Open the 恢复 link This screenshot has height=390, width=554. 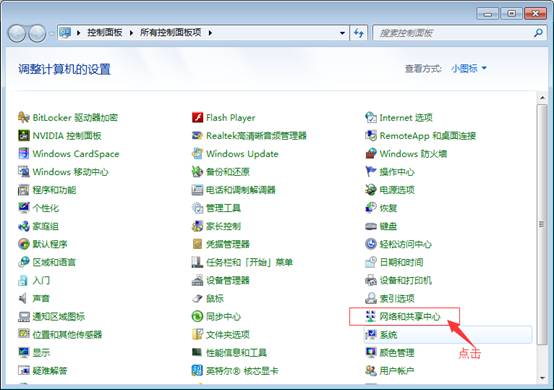click(388, 208)
